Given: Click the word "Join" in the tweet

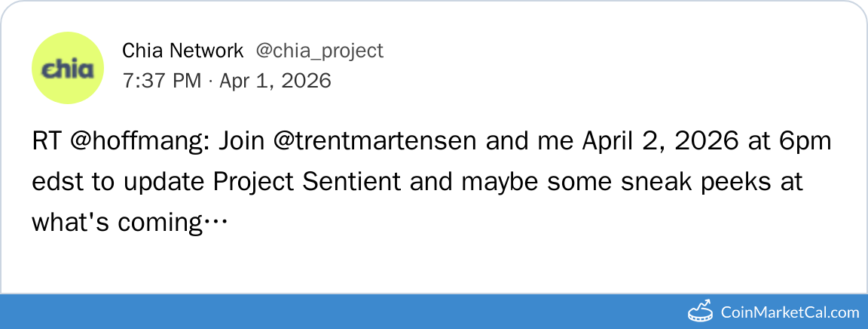Looking at the screenshot, I should [241, 142].
